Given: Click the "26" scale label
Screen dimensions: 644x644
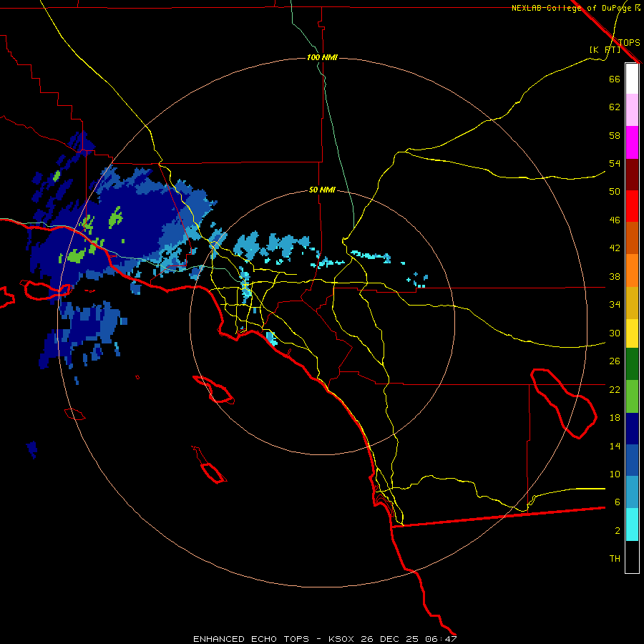Looking at the screenshot, I should tap(615, 361).
